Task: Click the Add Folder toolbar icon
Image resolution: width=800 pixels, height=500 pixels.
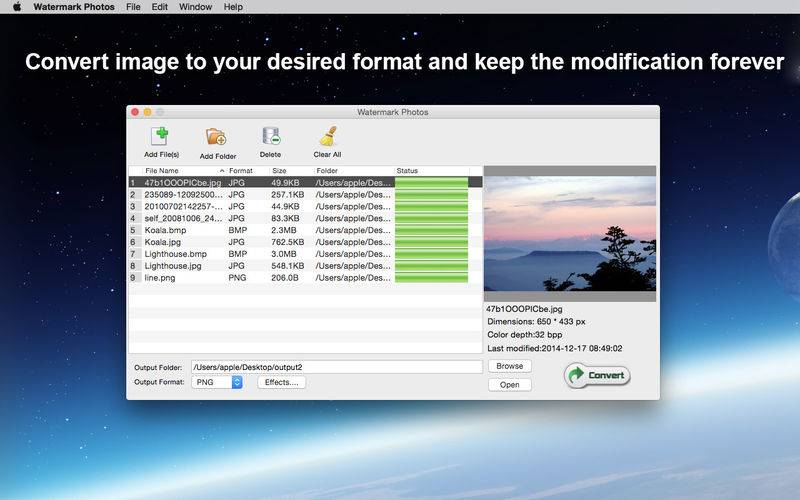Action: coord(217,137)
